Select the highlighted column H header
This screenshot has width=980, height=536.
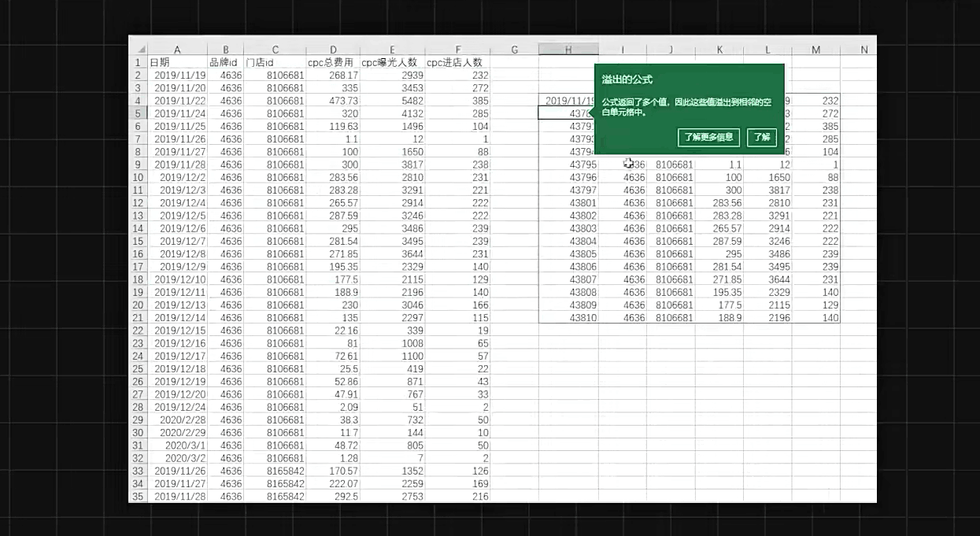coord(568,50)
